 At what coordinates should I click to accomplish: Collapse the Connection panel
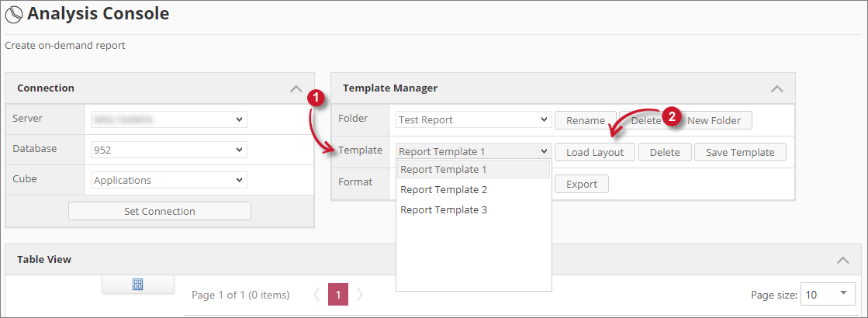296,88
